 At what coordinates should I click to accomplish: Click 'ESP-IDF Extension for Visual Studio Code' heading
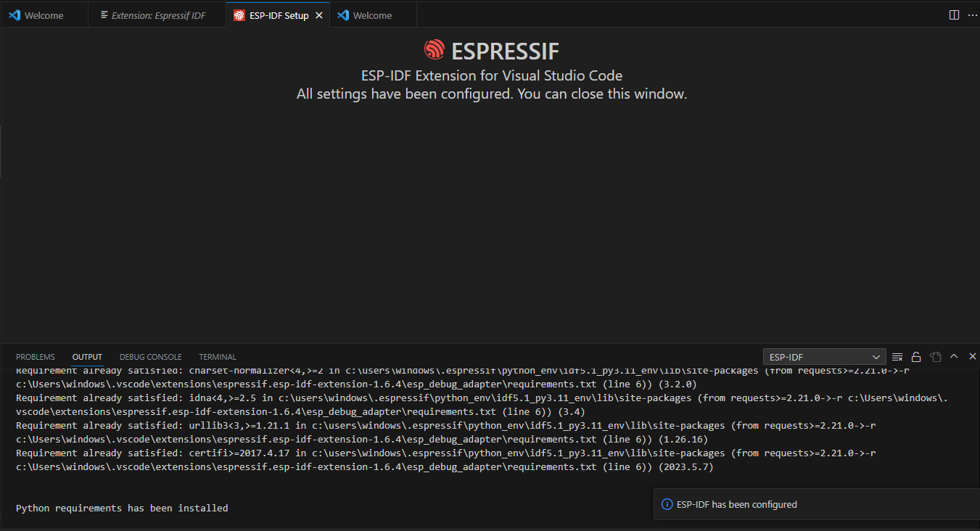pos(492,75)
